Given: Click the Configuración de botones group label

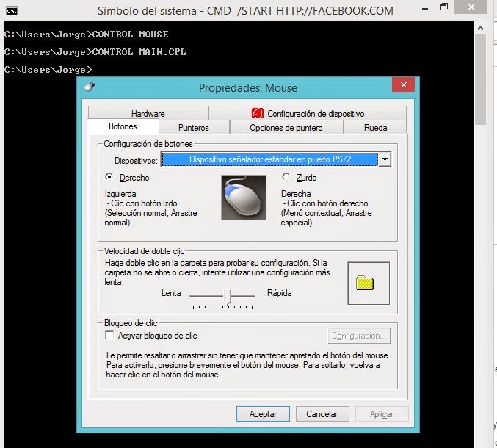Looking at the screenshot, I should [148, 144].
